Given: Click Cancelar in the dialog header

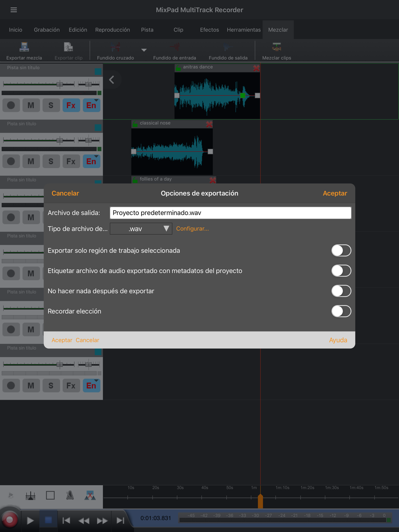Looking at the screenshot, I should 65,193.
